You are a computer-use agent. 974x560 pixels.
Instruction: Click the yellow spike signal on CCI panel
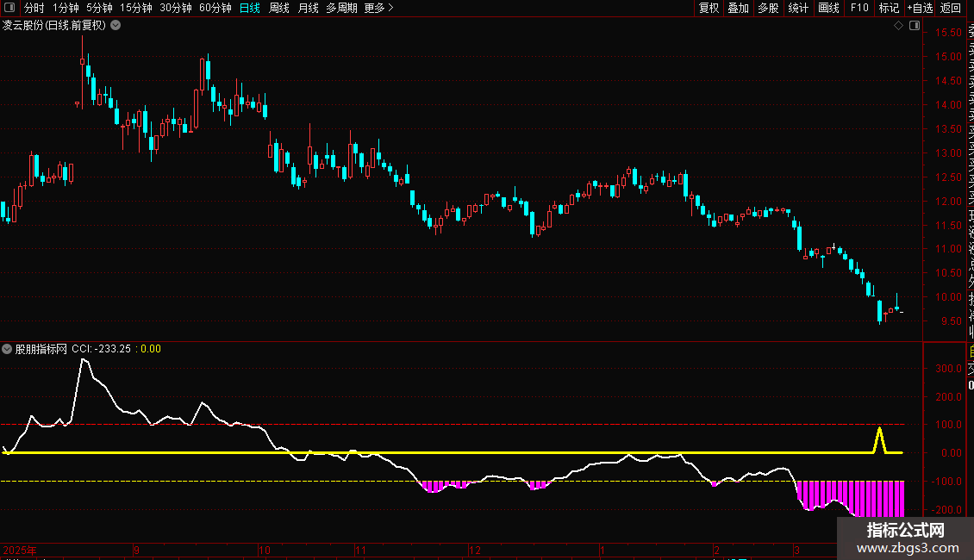879,439
